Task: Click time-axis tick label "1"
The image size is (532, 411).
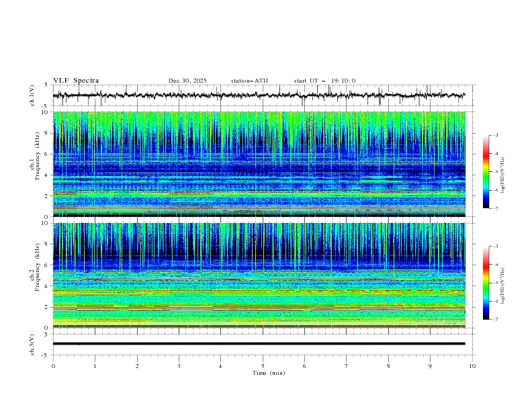Action: tap(95, 366)
